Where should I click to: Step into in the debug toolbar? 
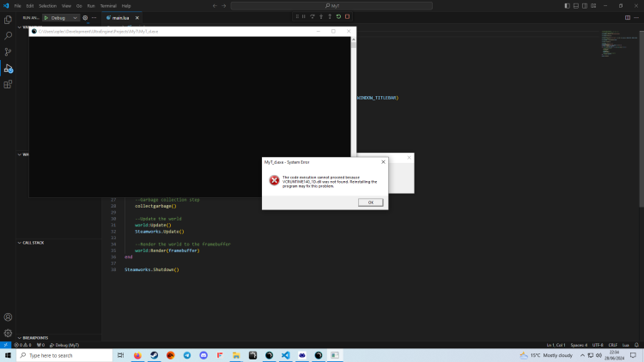pyautogui.click(x=321, y=16)
